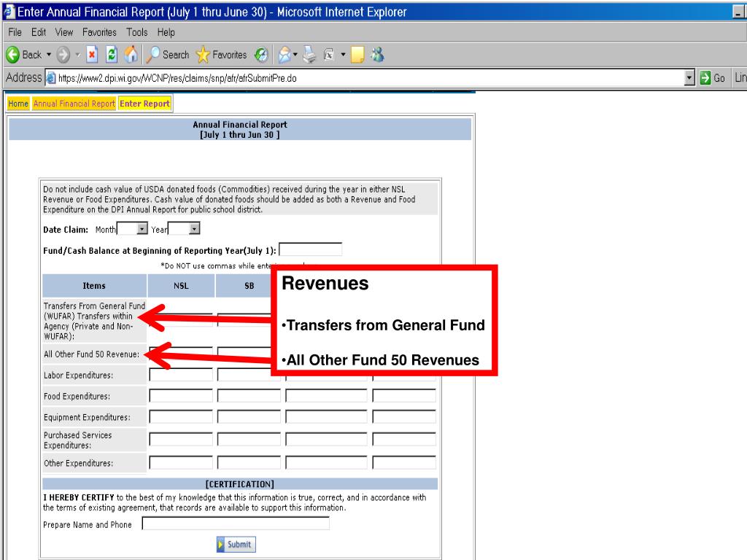747x560 pixels.
Task: Go back using the Back arrow icon
Action: (x=13, y=55)
